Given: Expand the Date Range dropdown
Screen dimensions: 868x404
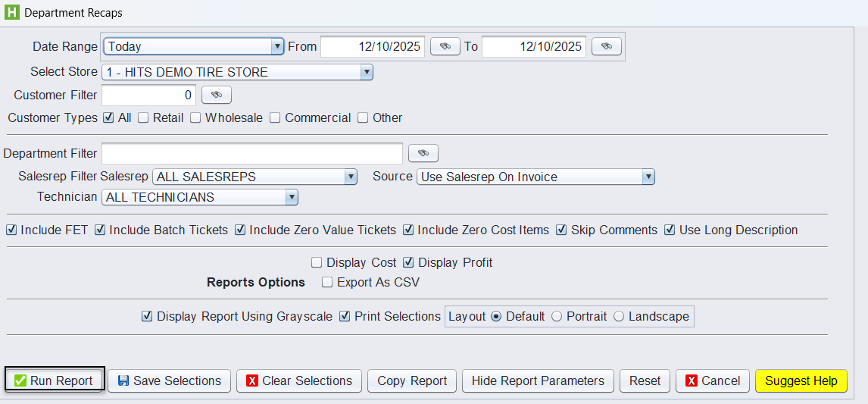Looking at the screenshot, I should [277, 46].
